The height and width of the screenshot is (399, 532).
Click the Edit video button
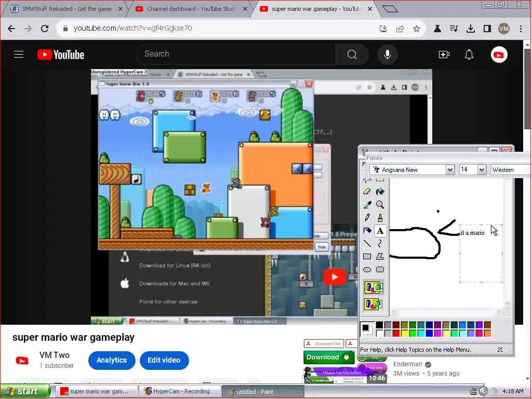tap(164, 361)
